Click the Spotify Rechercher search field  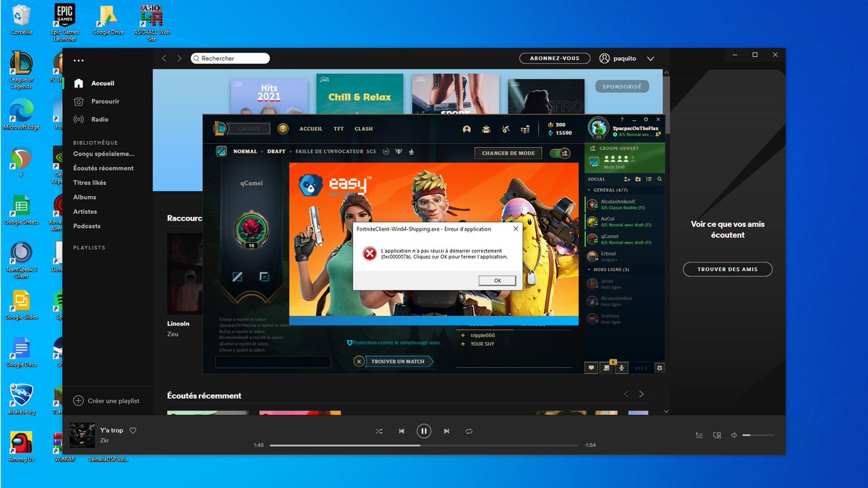click(x=230, y=59)
